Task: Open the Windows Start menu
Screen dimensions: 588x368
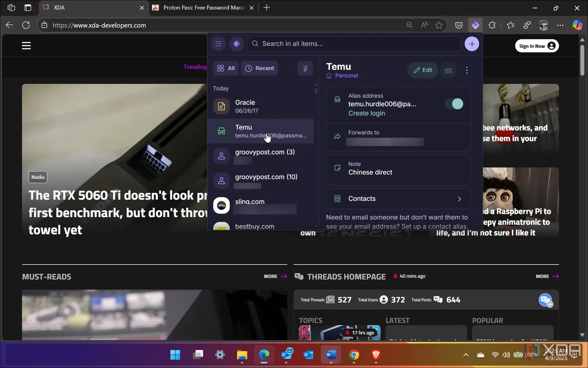Action: (x=175, y=355)
